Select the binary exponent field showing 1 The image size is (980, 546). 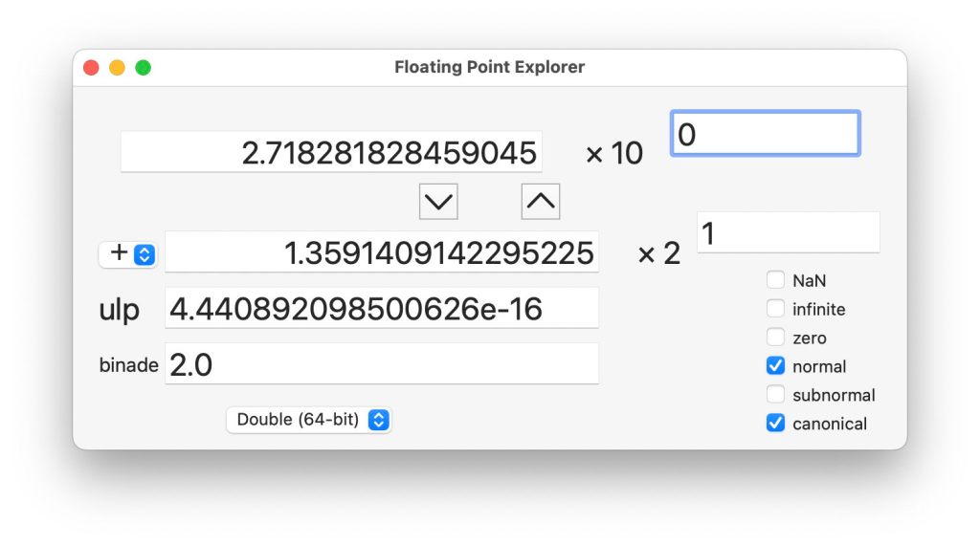(x=788, y=232)
